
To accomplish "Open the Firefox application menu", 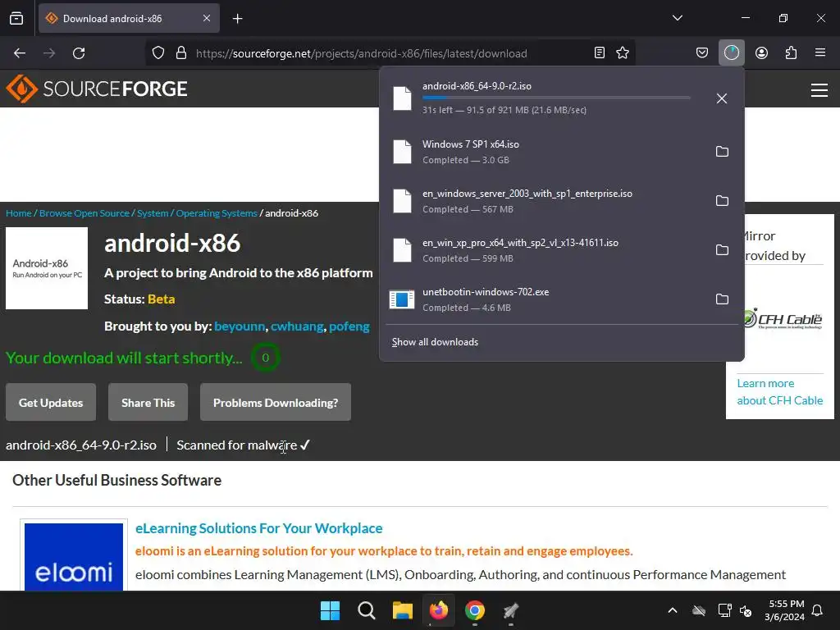I will 820,52.
